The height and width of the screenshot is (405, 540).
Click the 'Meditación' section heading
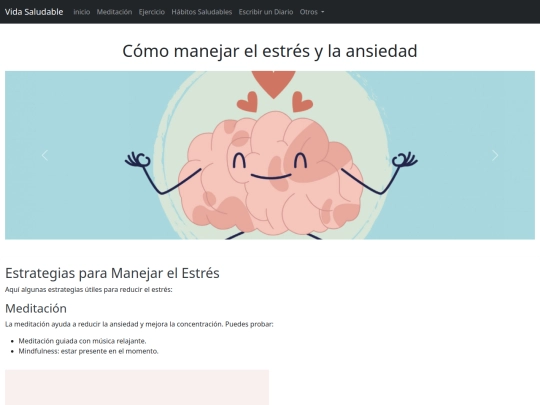36,308
